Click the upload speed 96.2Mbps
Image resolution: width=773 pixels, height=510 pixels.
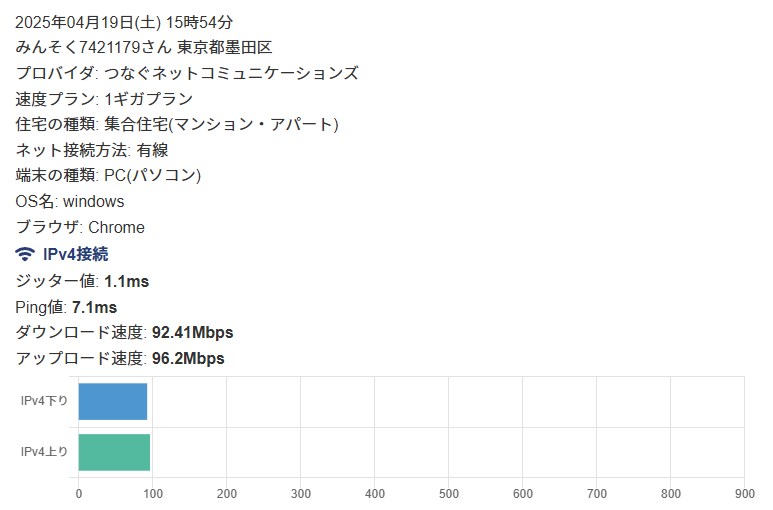pos(187,358)
